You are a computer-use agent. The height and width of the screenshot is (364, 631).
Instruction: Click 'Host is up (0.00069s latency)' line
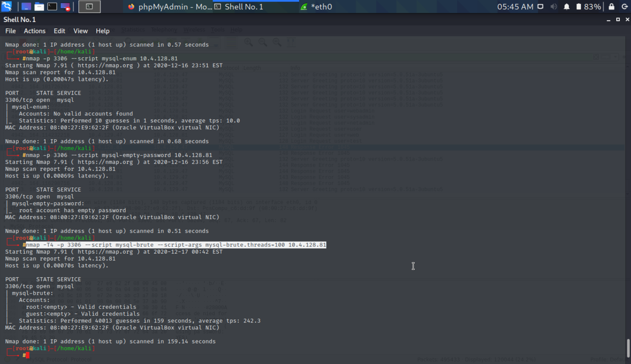click(56, 176)
